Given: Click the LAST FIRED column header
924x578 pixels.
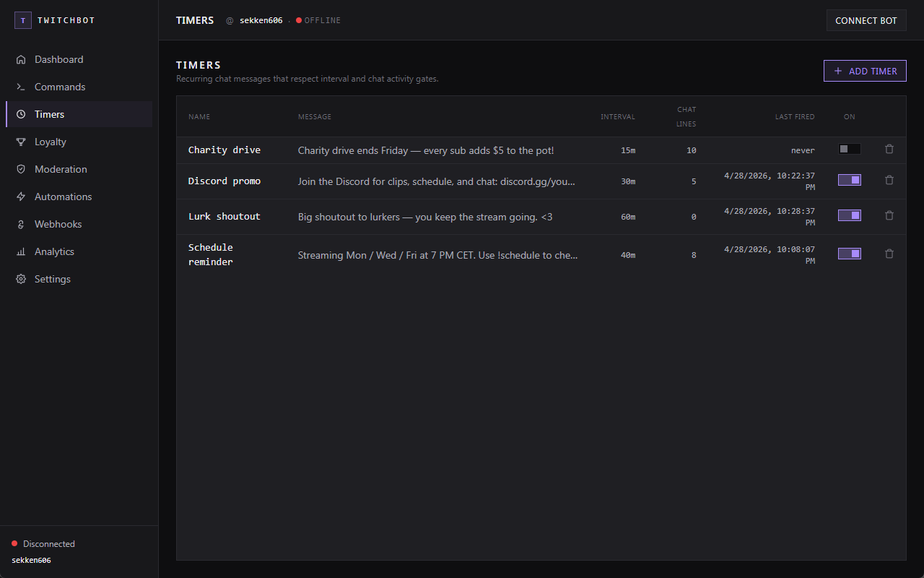Looking at the screenshot, I should [x=795, y=117].
